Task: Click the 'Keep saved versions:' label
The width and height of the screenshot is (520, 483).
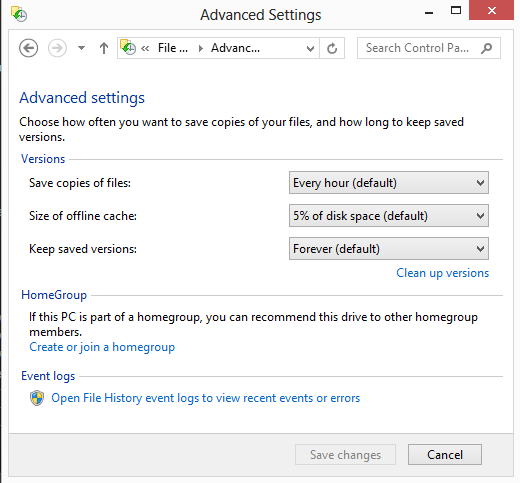Action: click(x=83, y=249)
